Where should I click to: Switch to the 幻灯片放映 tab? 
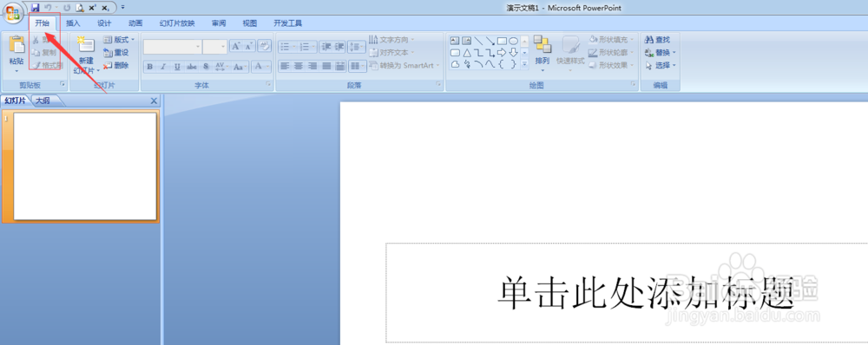177,23
